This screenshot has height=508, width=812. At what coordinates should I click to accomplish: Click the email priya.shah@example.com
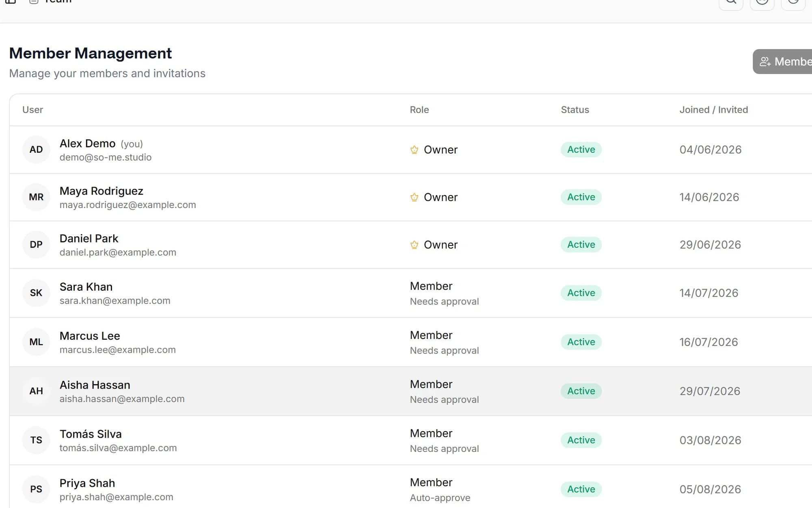click(117, 497)
